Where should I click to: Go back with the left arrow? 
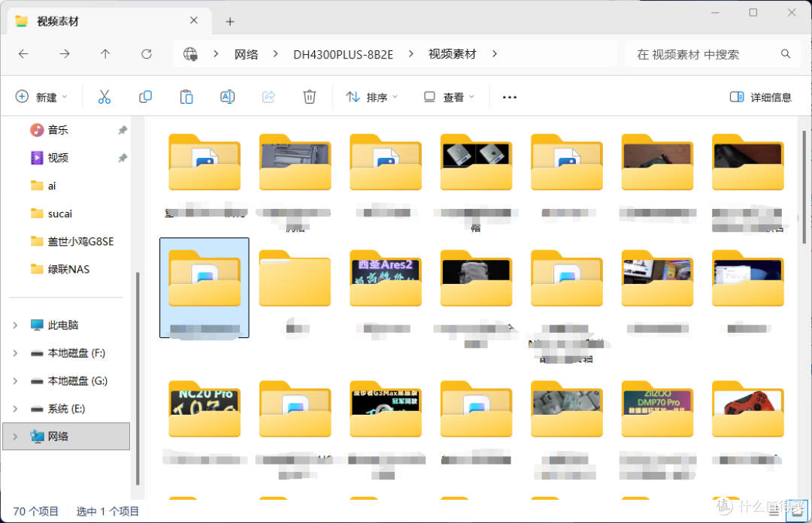pos(23,54)
